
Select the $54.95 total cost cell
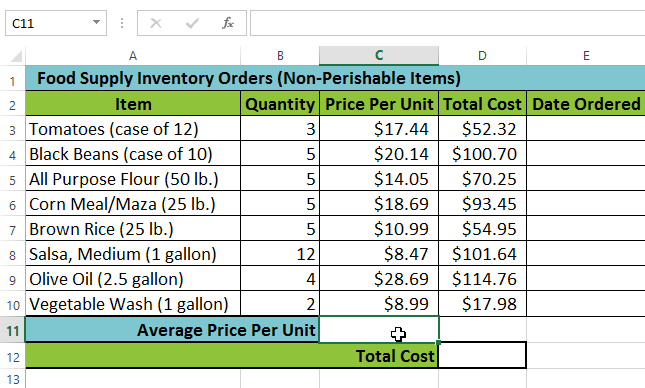click(483, 228)
